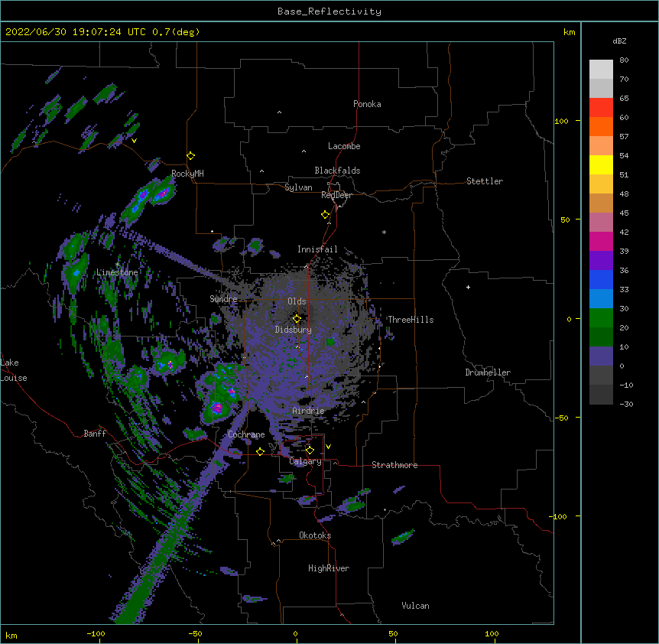Click the Didsbury town label
Screen dimensions: 659x644
pyautogui.click(x=294, y=330)
